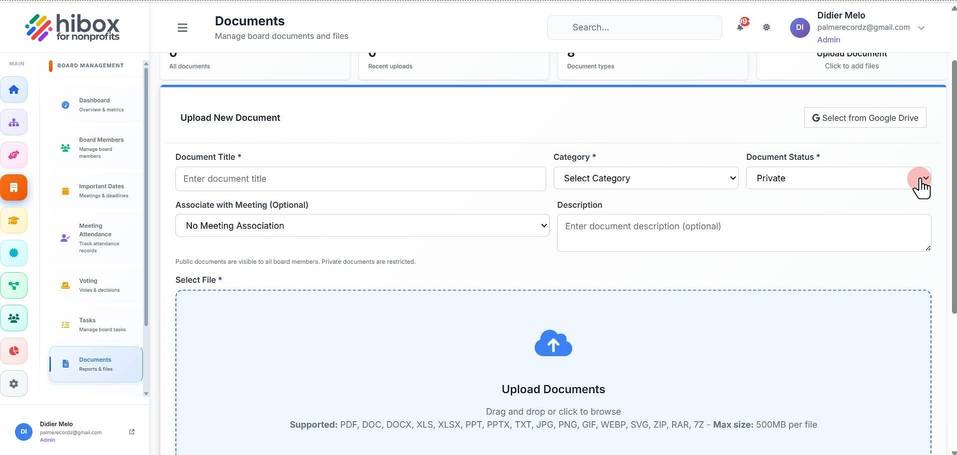Click the cyan circle rail icon
The height and width of the screenshot is (455, 957).
click(x=13, y=253)
